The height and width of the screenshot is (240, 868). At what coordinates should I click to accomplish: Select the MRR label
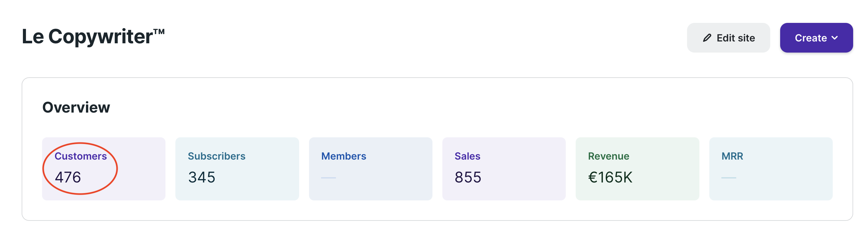coord(732,156)
